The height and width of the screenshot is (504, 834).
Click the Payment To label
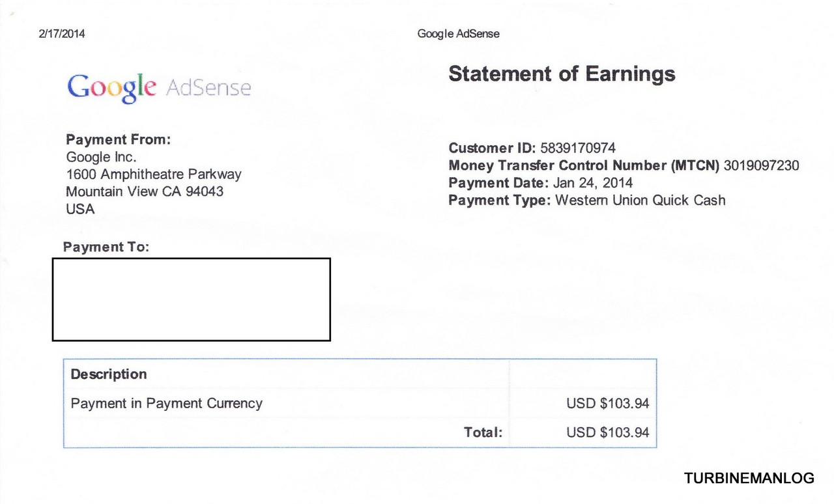coord(106,247)
